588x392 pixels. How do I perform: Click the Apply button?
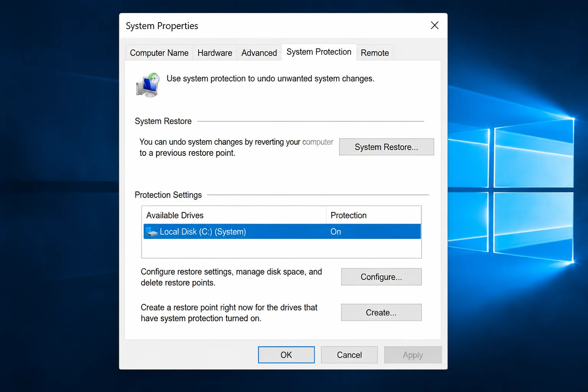413,355
